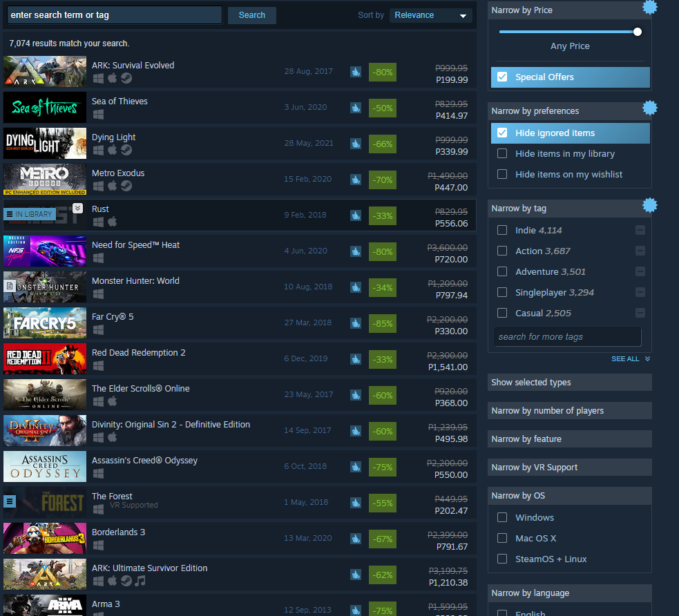Open the Sort by Relevance dropdown
Viewport: 679px width, 616px height.
tap(430, 15)
